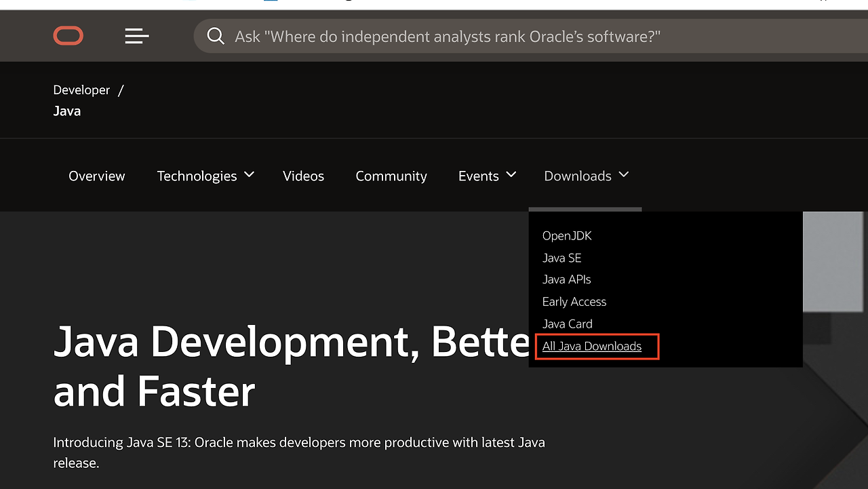Expand the Events chevron arrow
Viewport: 868px width, 489px height.
click(x=511, y=175)
